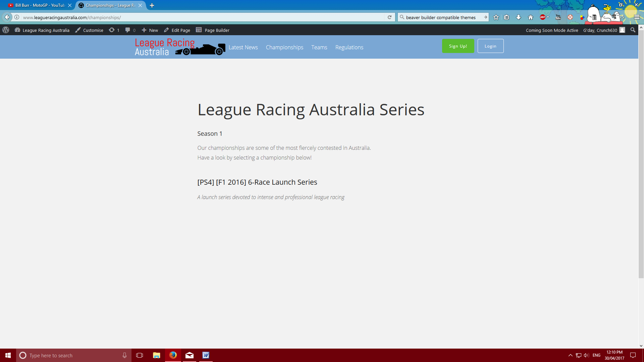Expand the Adblock Plus dropdown arrow
Screen dimensions: 644x362
pos(548,17)
